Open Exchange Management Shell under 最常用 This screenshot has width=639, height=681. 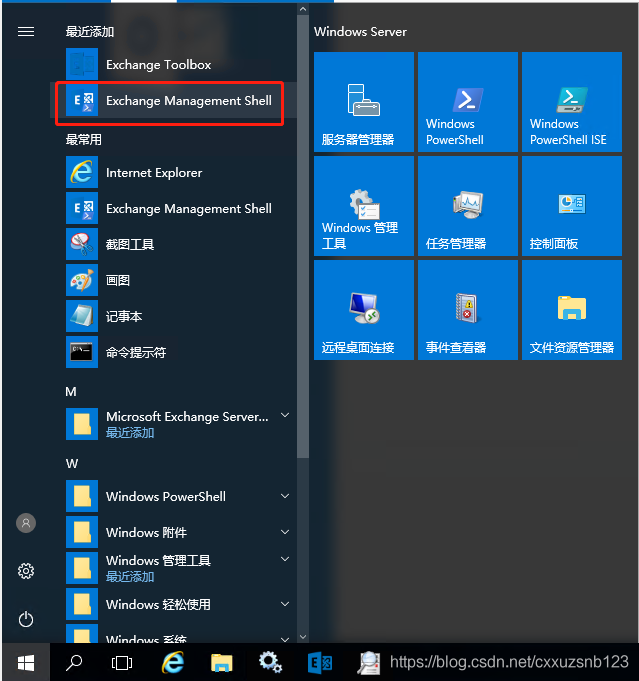click(174, 209)
